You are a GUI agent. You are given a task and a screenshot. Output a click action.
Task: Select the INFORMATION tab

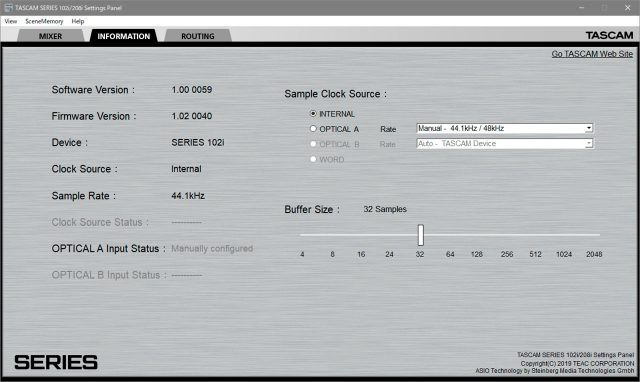(x=124, y=36)
